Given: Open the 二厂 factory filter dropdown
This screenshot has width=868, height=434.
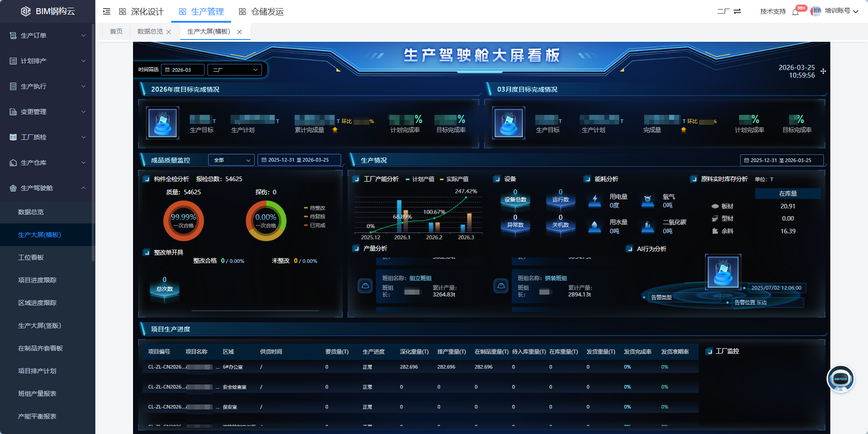Looking at the screenshot, I should pos(235,70).
